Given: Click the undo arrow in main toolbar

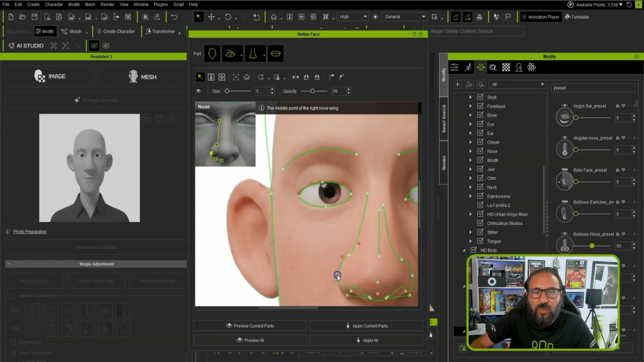Looking at the screenshot, I should coord(174,17).
